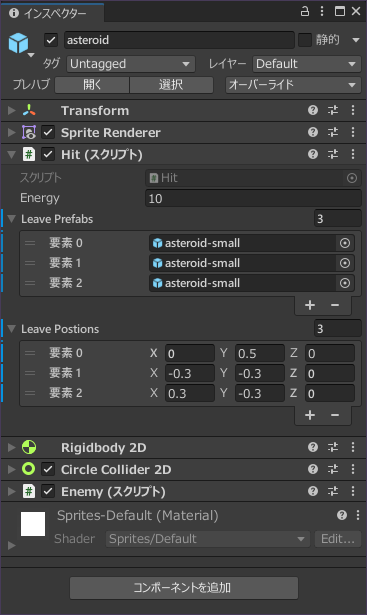Image resolution: width=367 pixels, height=615 pixels.
Task: Open Sprite Renderer help icon
Action: (x=313, y=132)
